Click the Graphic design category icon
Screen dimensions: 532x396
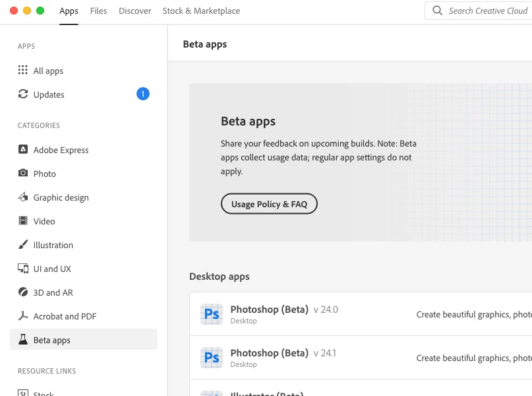point(22,197)
